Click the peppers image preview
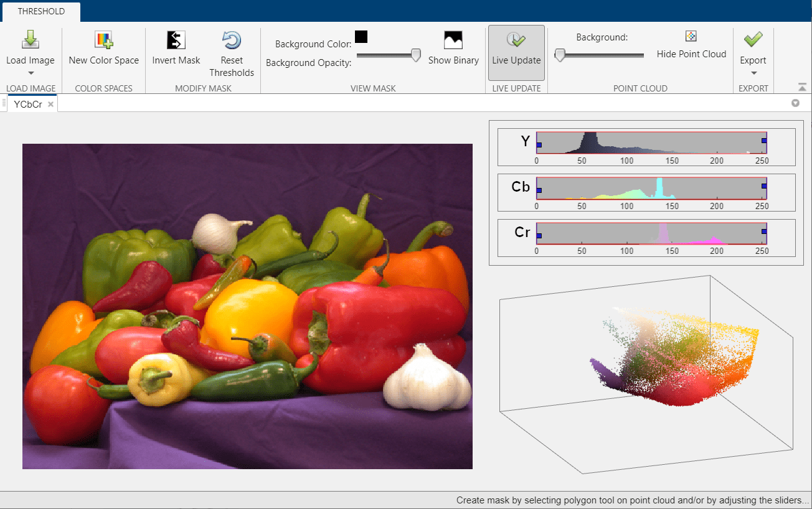Screen dimensions: 812x509 click(x=247, y=306)
